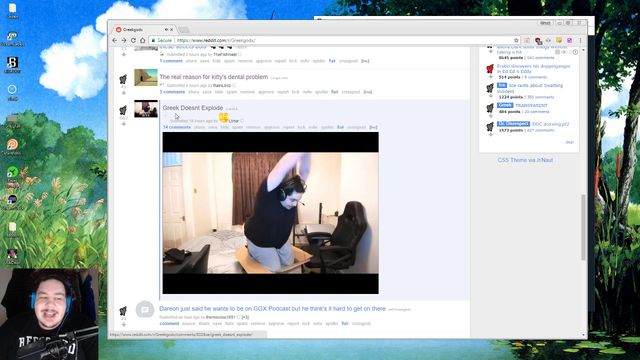Downvote the Dareon GGX Podcast post

(x=124, y=324)
